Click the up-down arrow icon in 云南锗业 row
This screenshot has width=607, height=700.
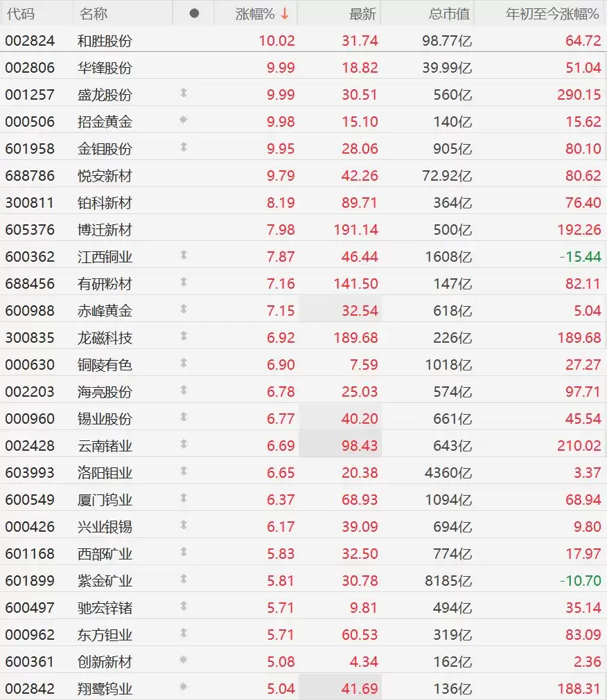(x=183, y=444)
